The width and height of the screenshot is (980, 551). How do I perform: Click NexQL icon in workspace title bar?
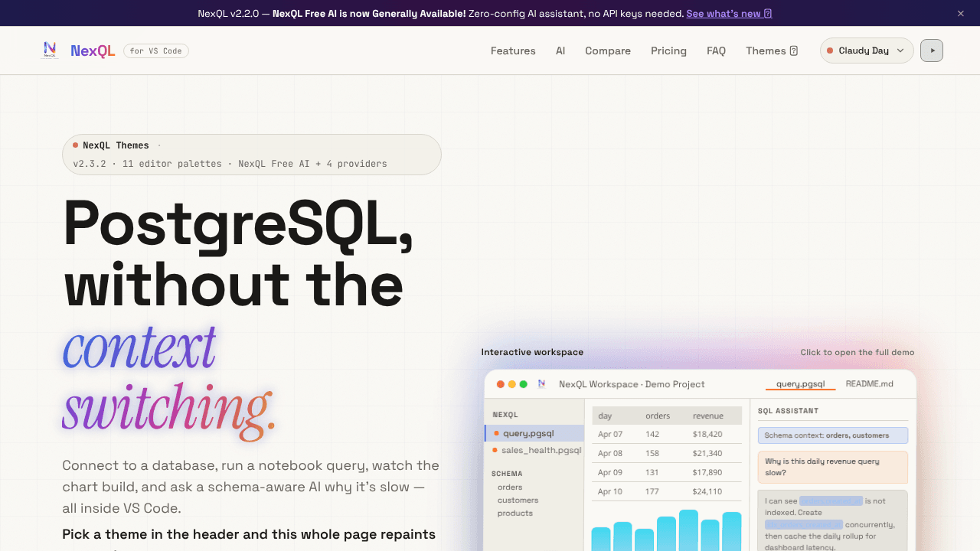tap(542, 384)
